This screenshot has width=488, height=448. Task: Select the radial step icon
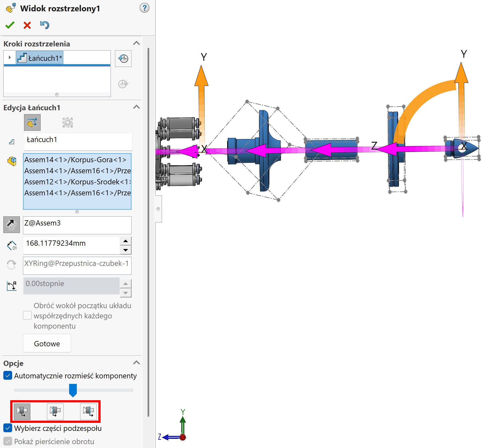[67, 122]
